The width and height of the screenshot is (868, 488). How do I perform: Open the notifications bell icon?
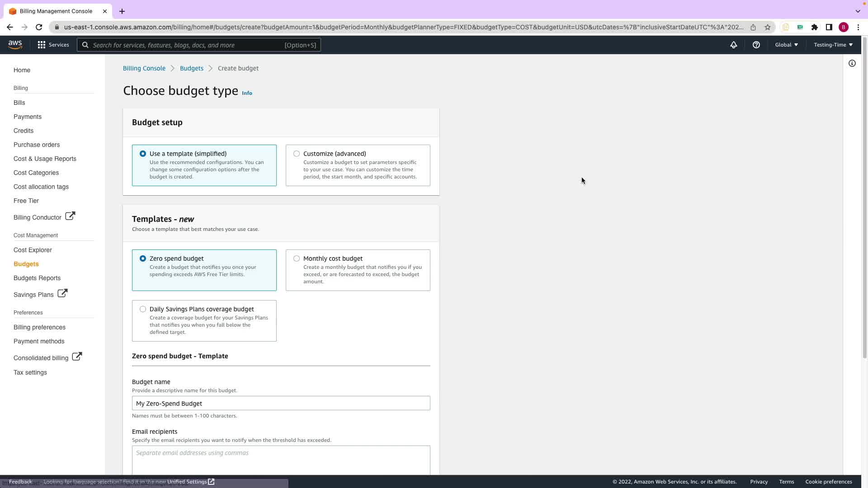click(733, 45)
